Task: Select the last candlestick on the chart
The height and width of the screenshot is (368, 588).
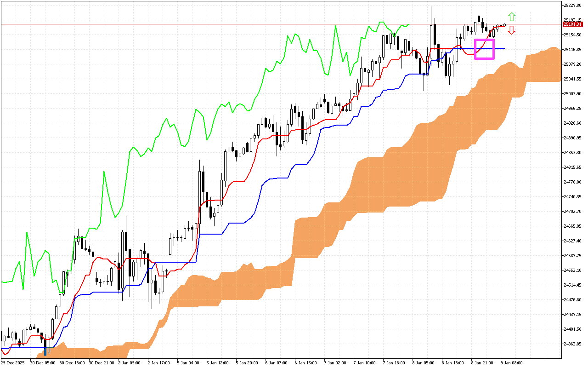Action: [504, 25]
